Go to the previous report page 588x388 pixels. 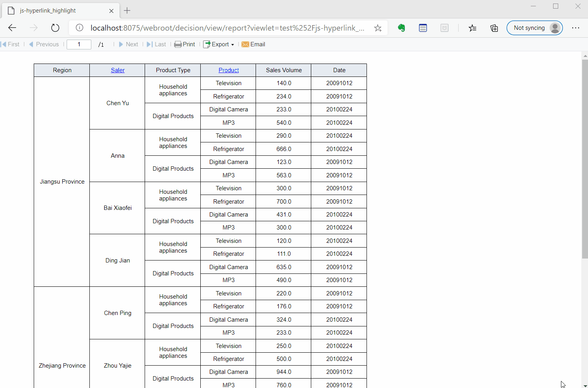point(44,44)
